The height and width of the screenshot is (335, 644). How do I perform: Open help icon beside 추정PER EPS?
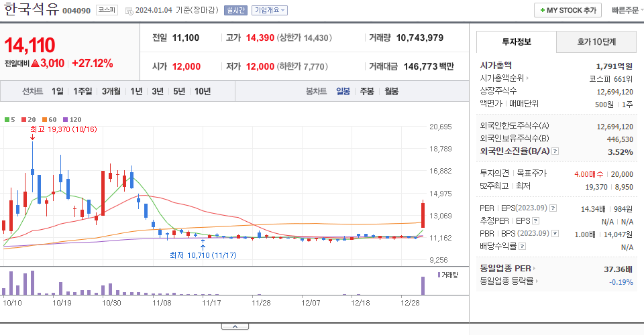click(x=535, y=221)
